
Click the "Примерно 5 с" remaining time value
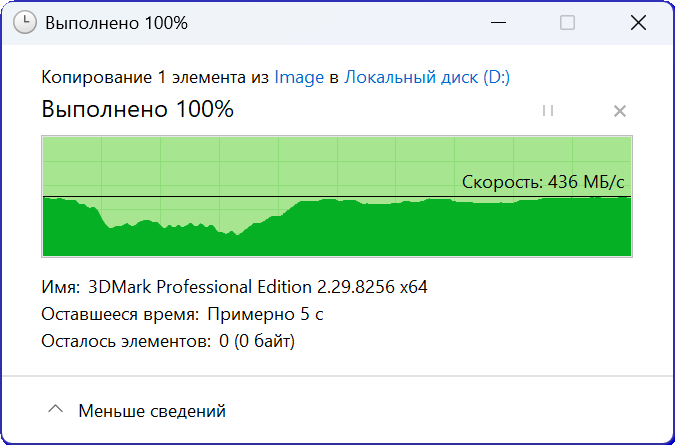tap(265, 315)
